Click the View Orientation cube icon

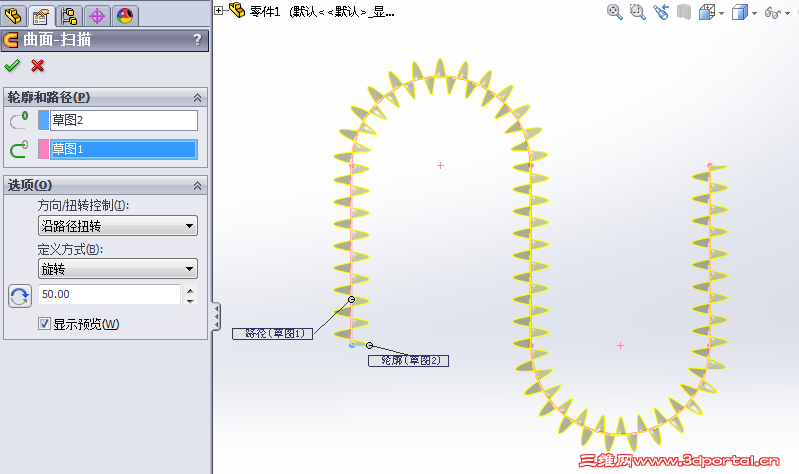(707, 12)
